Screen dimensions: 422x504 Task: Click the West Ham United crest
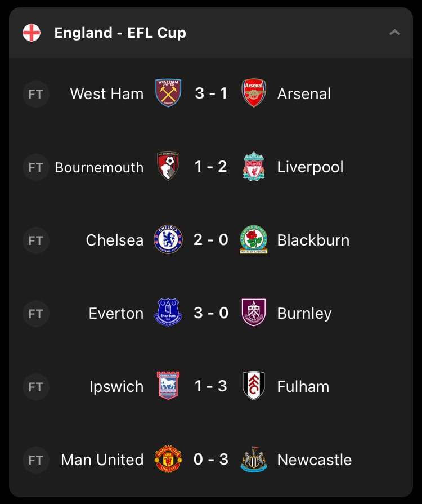[x=168, y=93]
